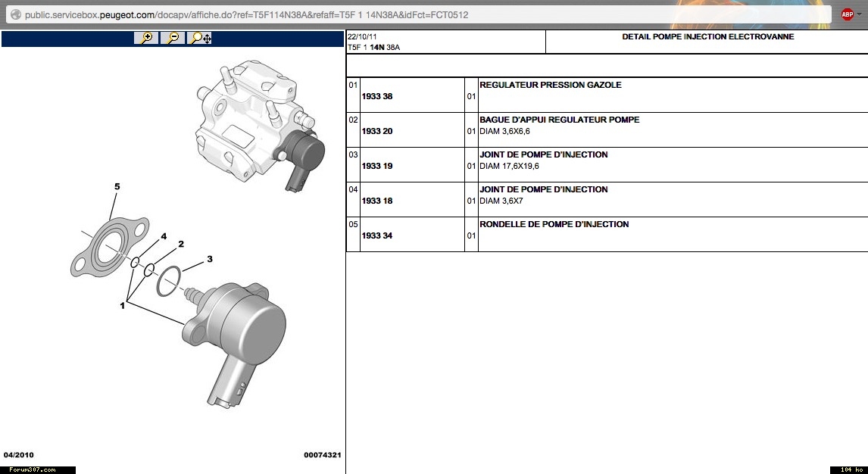Click the flange gasket part in diagram
Screen dimensions: 868x474
[x=110, y=247]
